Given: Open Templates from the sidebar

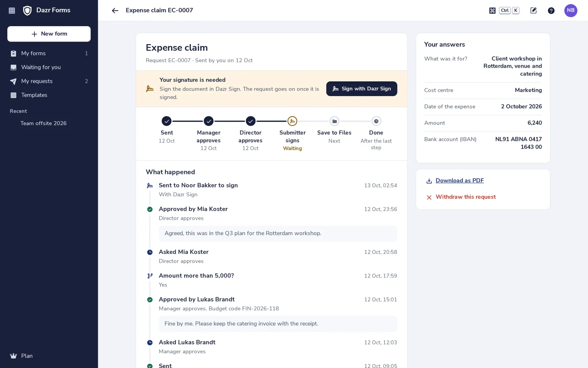Looking at the screenshot, I should pos(49,95).
